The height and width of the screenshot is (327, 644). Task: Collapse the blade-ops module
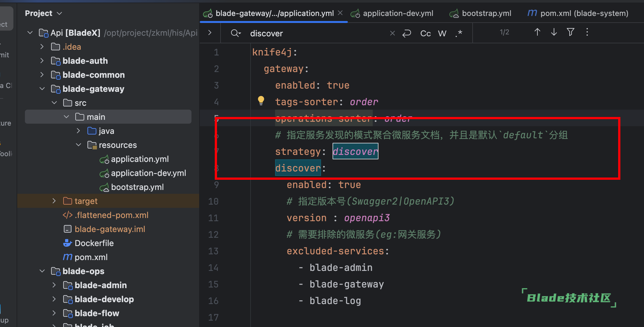point(42,271)
